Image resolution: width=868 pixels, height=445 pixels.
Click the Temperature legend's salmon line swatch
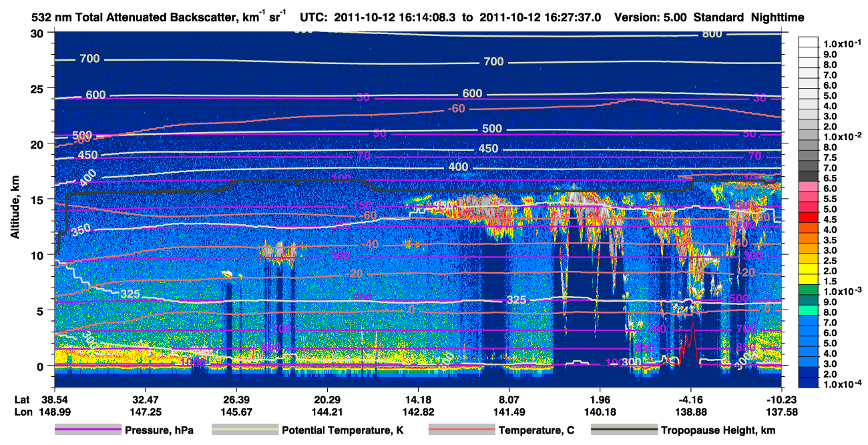(x=461, y=430)
